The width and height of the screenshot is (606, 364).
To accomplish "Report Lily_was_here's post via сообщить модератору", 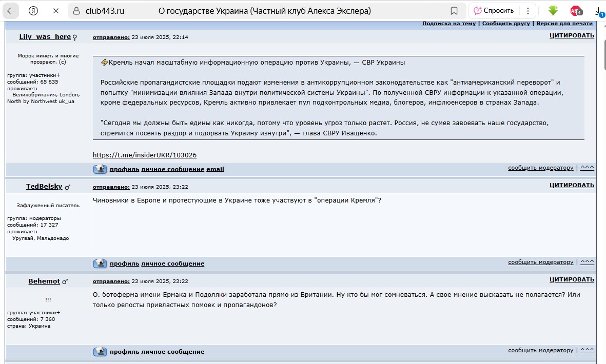I will click(x=541, y=168).
